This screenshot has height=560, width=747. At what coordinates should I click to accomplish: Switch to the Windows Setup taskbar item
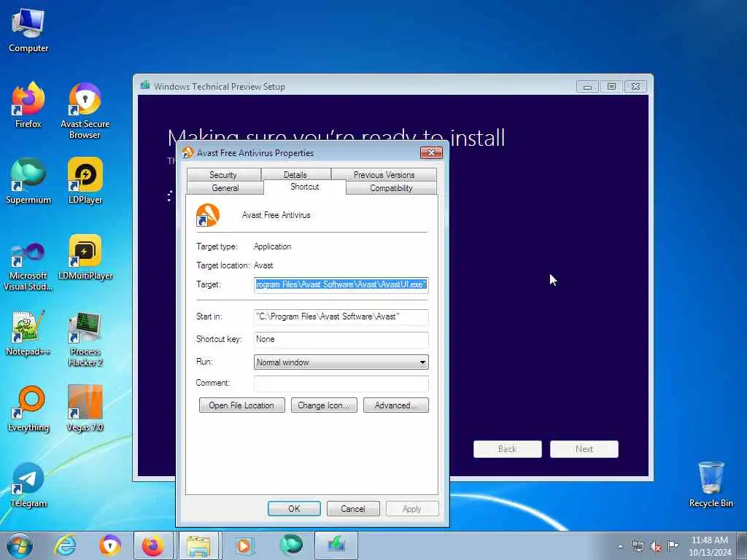336,545
